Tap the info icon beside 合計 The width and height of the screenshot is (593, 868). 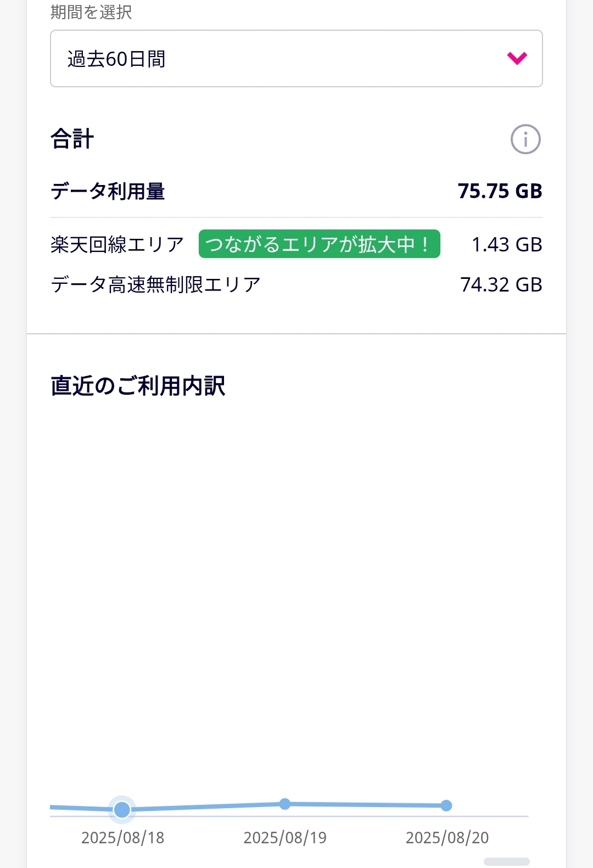[525, 139]
